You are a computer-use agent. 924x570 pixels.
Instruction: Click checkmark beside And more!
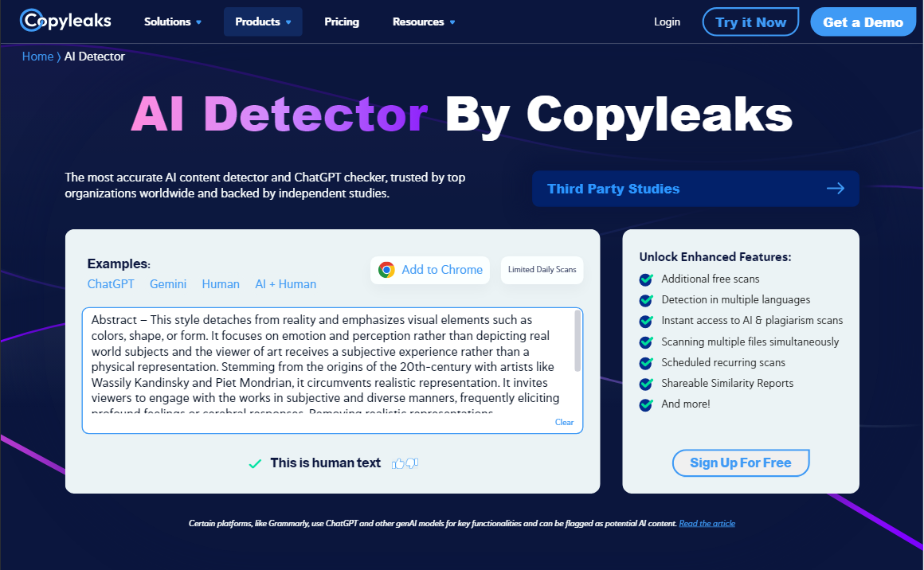point(647,404)
